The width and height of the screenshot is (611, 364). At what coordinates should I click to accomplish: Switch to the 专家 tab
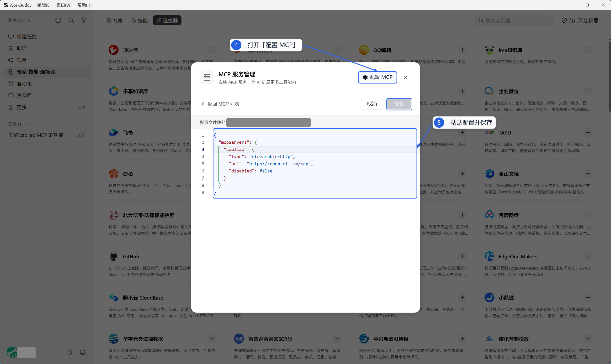point(115,20)
